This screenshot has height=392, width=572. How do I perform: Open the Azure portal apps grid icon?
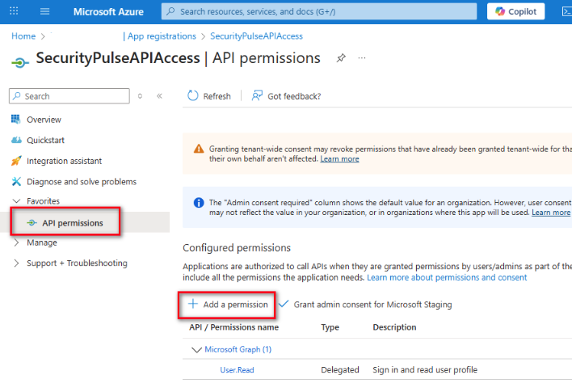pyautogui.click(x=14, y=11)
